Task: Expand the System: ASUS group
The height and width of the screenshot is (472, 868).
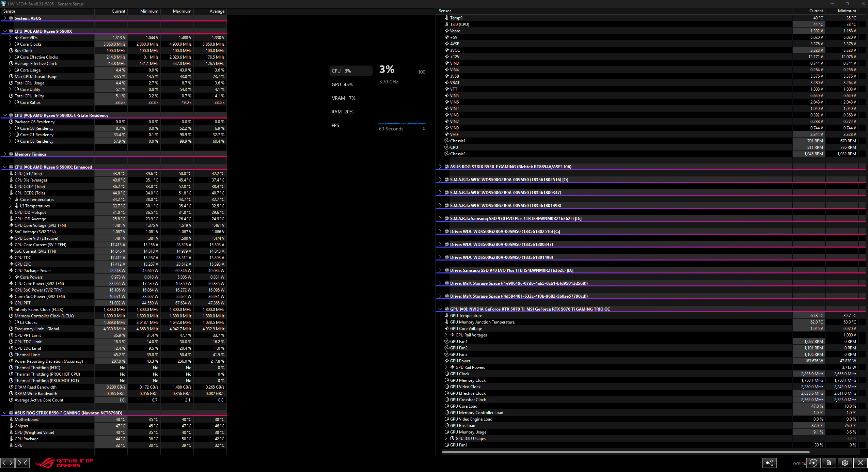Action: pos(5,18)
